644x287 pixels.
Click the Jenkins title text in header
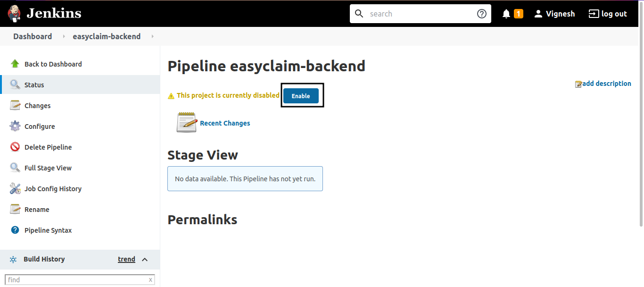pyautogui.click(x=54, y=13)
